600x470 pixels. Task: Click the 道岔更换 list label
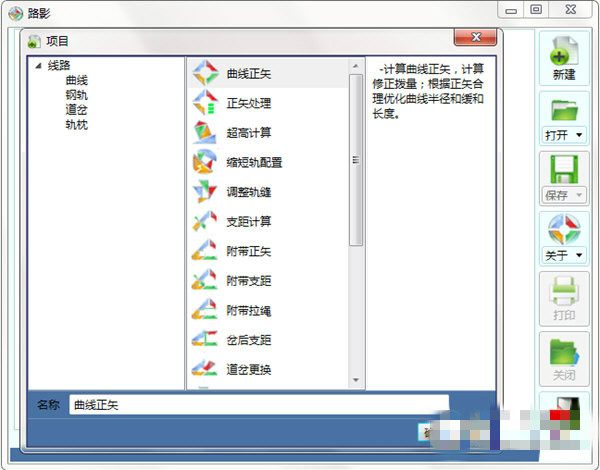249,369
